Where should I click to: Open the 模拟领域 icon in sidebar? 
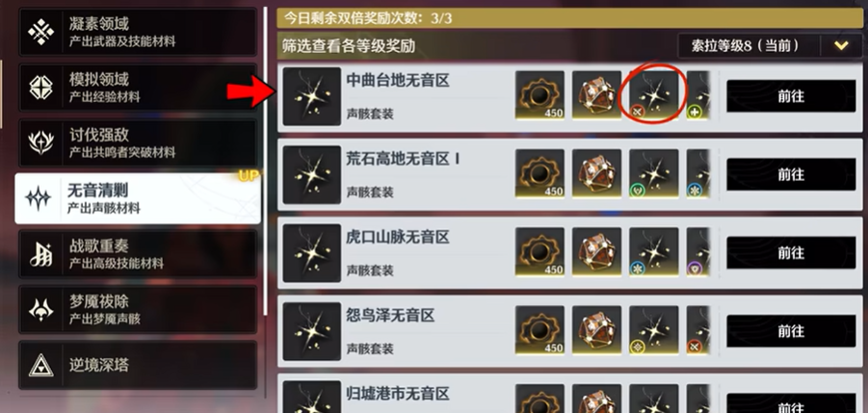pyautogui.click(x=41, y=88)
